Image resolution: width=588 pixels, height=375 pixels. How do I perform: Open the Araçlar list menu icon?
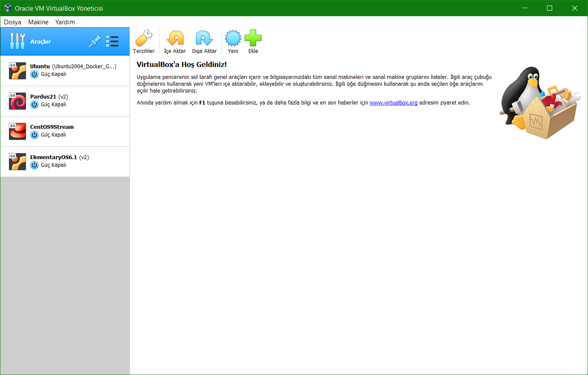point(112,41)
